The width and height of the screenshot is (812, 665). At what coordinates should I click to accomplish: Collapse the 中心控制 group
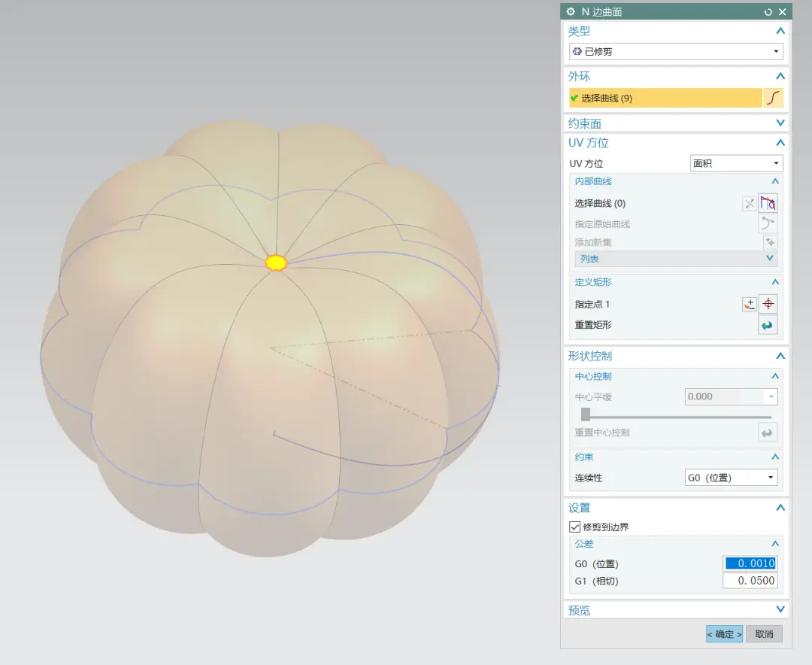click(775, 376)
